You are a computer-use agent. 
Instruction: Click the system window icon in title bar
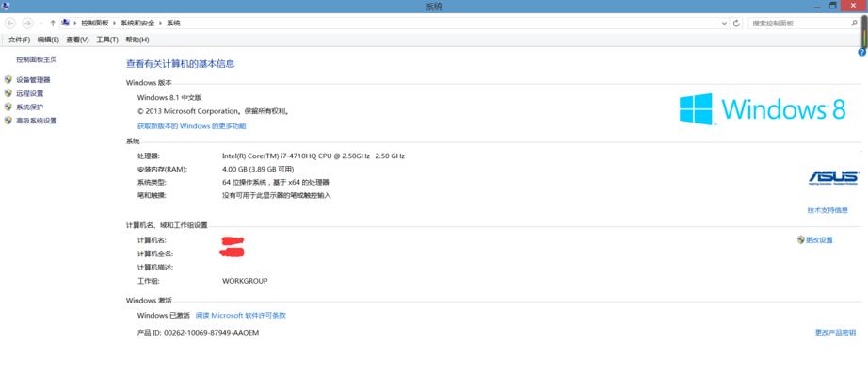6,6
